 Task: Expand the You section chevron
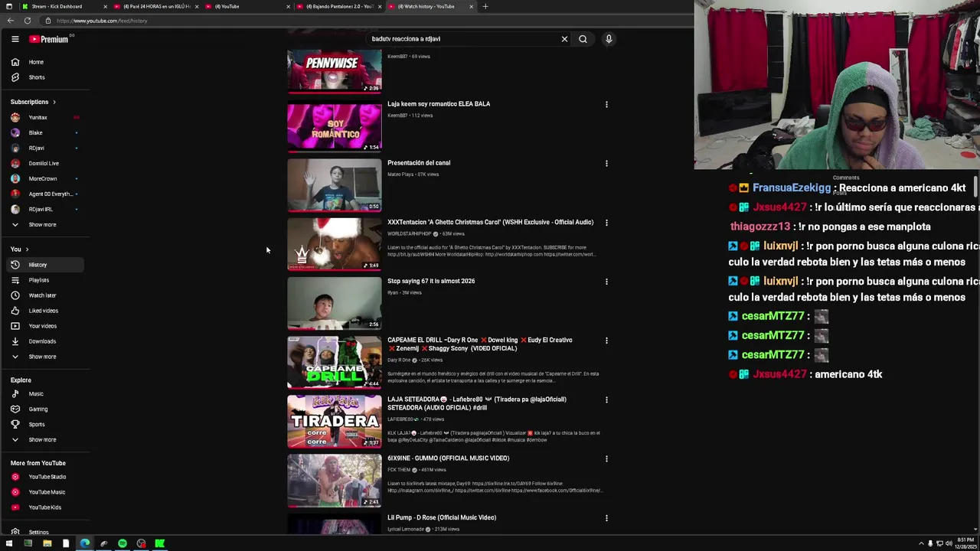pos(27,249)
